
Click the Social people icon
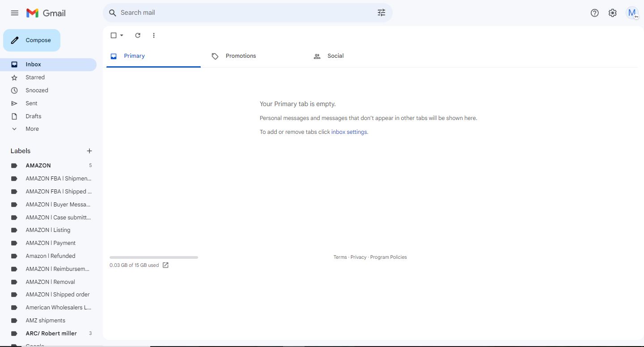[x=317, y=56]
